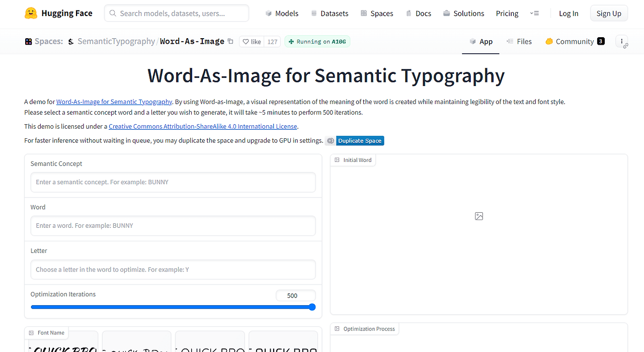Click the Font Name label icon

coord(31,333)
